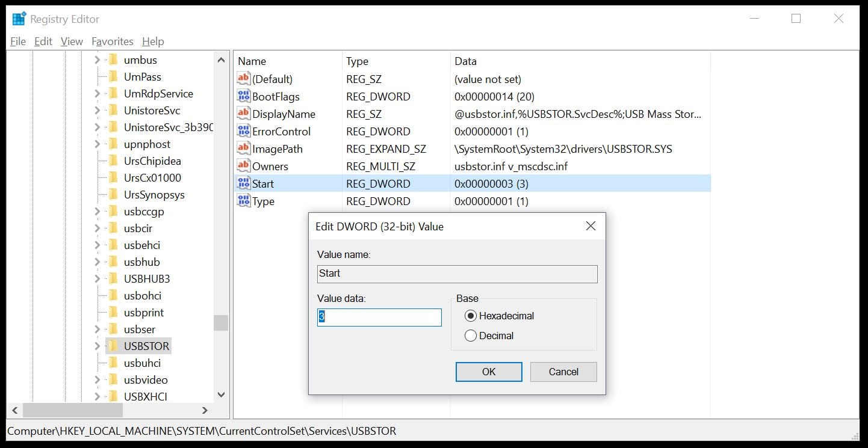
Task: Click the usbuhci folder icon
Action: pos(113,363)
